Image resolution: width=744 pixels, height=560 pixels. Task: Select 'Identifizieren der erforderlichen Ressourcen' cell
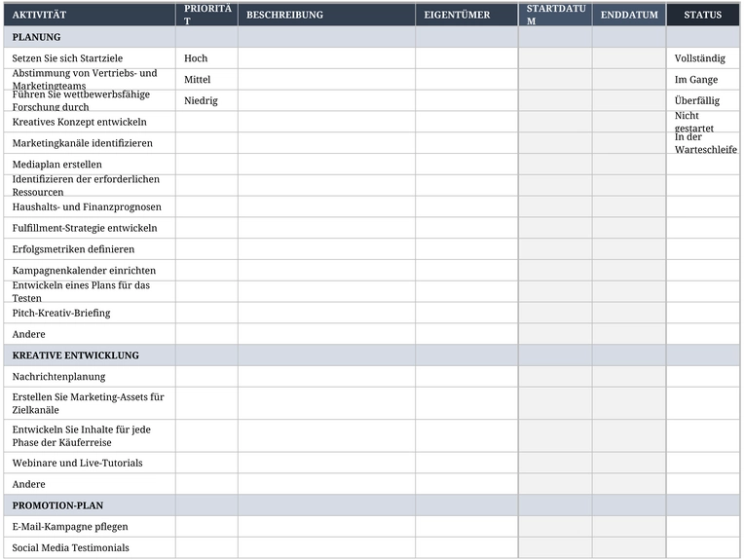(90, 186)
